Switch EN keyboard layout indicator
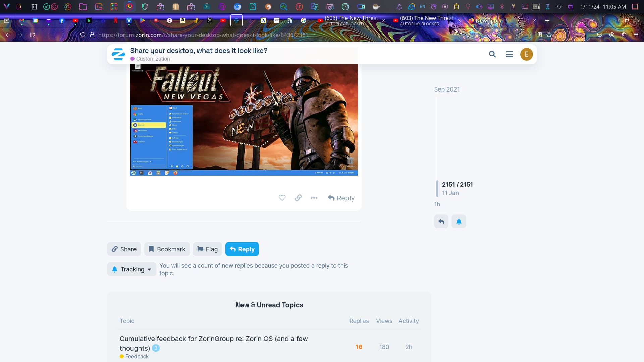The image size is (644, 362). pos(422,6)
